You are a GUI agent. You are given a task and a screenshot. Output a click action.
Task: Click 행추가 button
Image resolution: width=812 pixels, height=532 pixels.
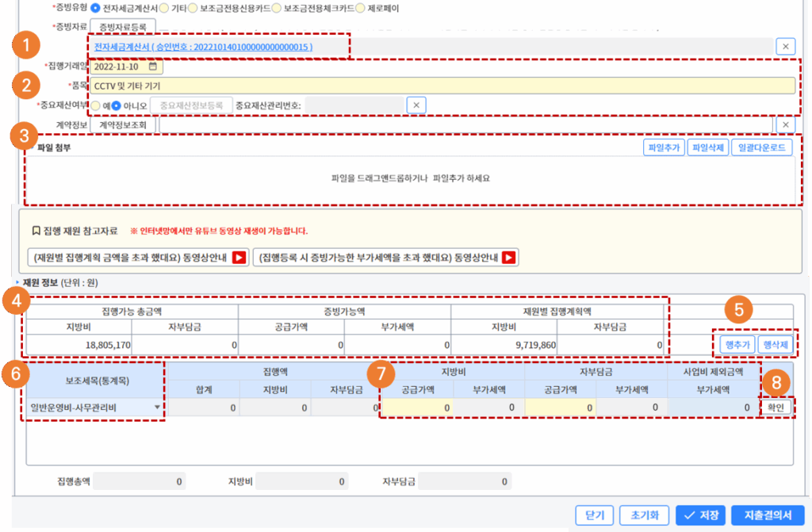click(x=737, y=344)
